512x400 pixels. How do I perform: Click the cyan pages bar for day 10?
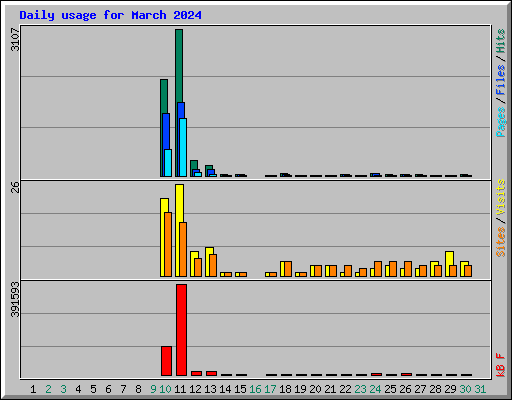click(x=168, y=163)
